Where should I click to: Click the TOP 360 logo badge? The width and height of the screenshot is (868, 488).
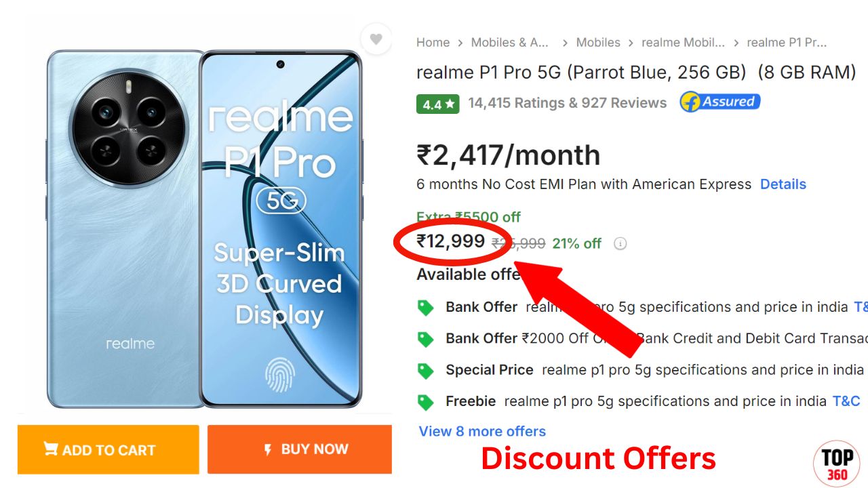(837, 464)
